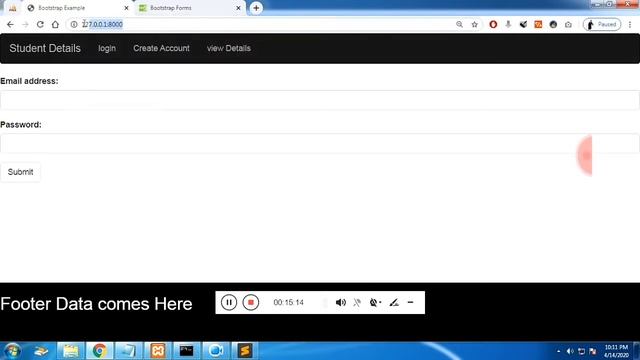Open File Explorer from taskbar
The width and height of the screenshot is (640, 360).
tap(70, 351)
